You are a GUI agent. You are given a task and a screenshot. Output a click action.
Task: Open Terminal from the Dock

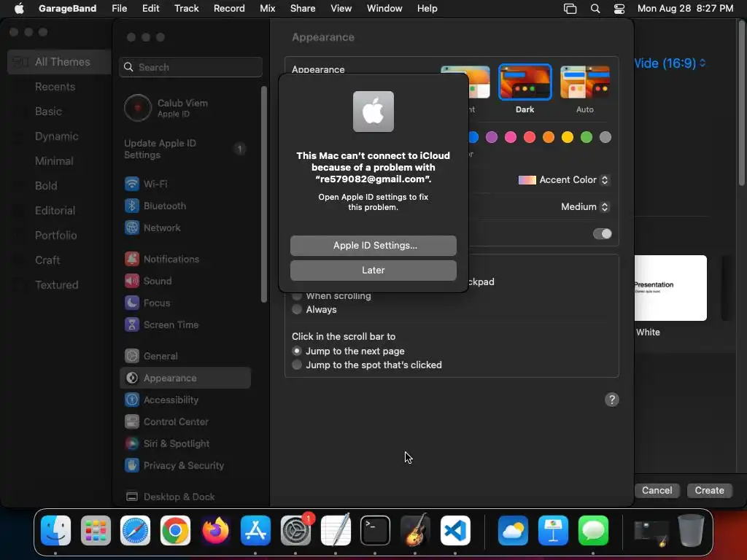click(375, 531)
